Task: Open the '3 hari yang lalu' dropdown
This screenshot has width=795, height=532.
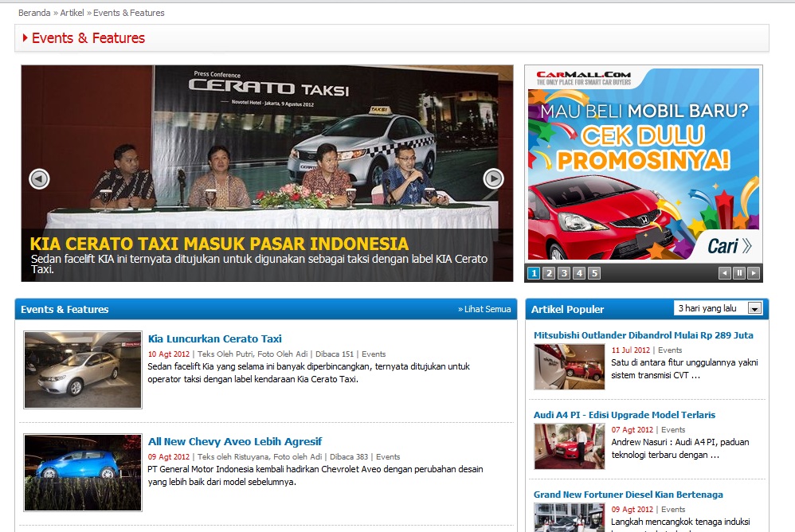Action: tap(718, 308)
